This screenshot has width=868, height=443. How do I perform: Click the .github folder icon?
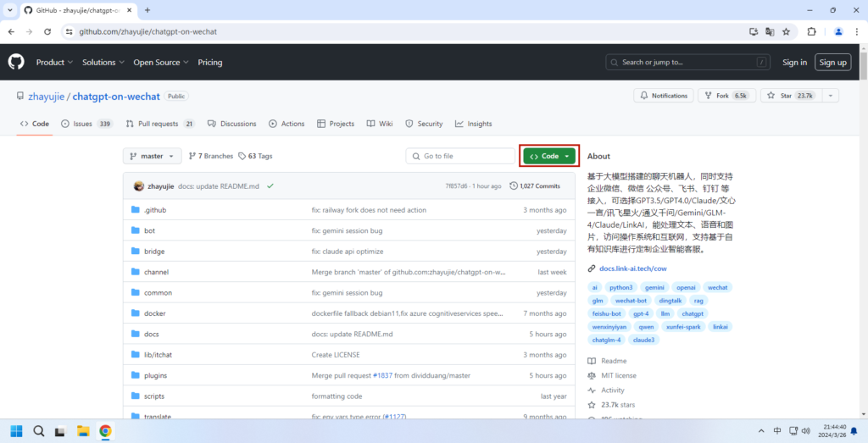[135, 210]
